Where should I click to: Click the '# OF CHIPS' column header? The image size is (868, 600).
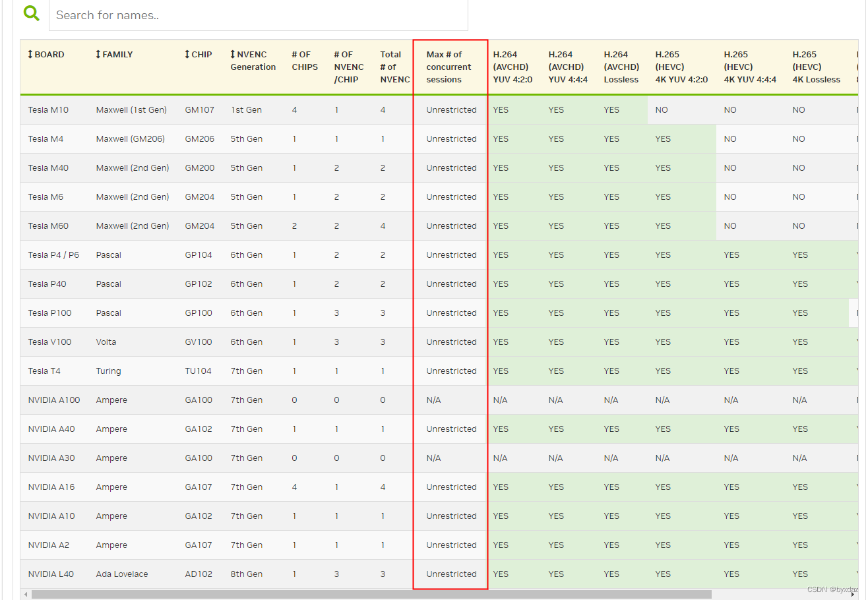tap(305, 61)
